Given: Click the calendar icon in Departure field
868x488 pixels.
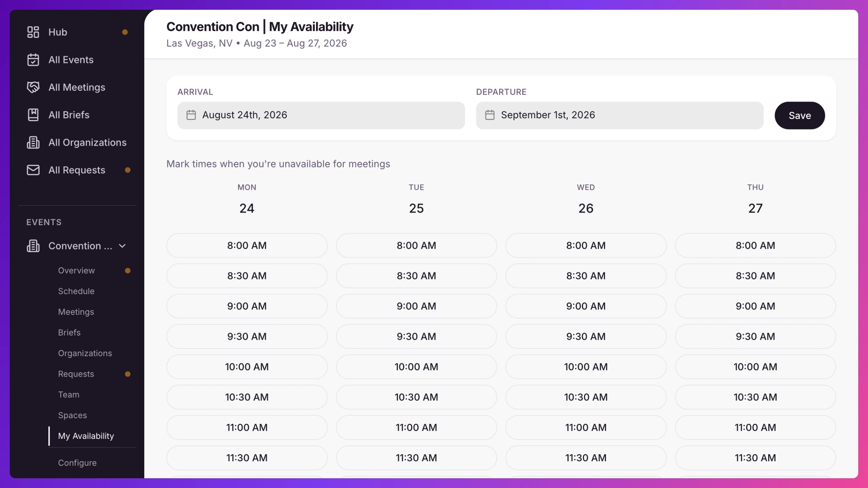Looking at the screenshot, I should point(490,115).
